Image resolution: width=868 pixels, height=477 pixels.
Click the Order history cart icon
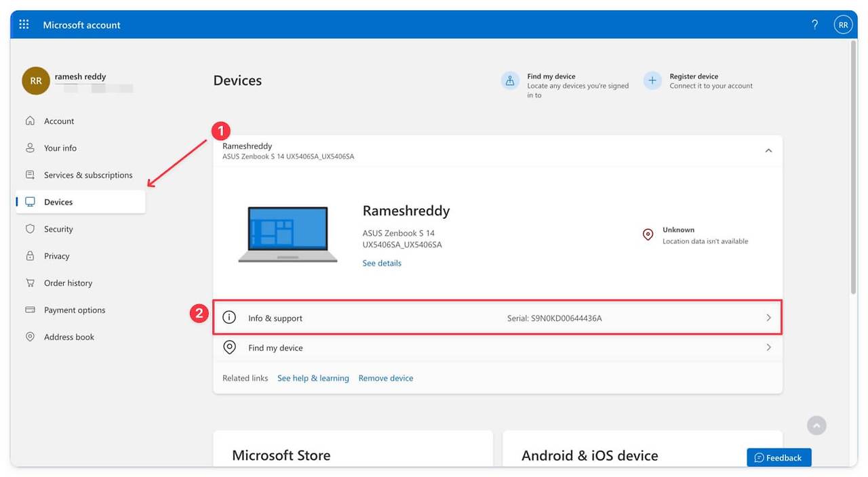coord(30,283)
